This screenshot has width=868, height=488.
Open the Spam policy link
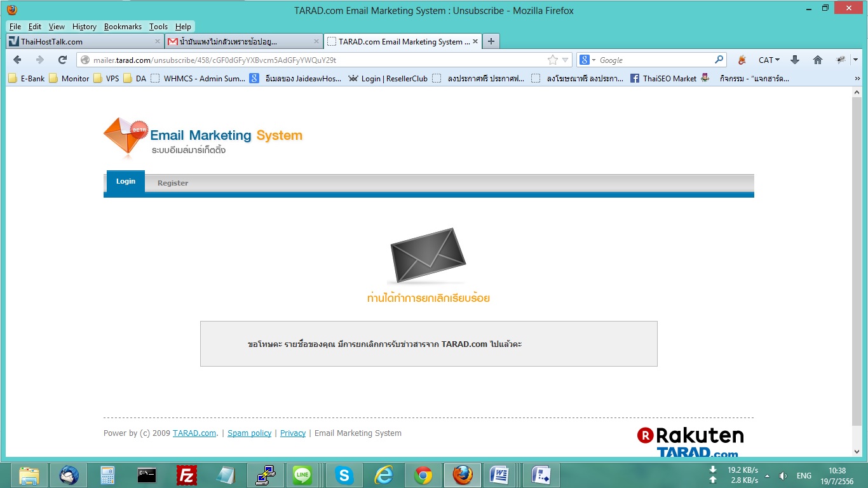(249, 433)
